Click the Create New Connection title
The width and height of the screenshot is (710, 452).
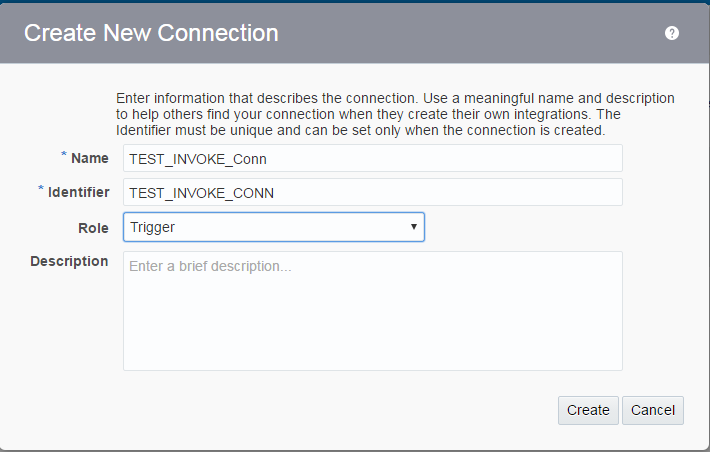151,33
